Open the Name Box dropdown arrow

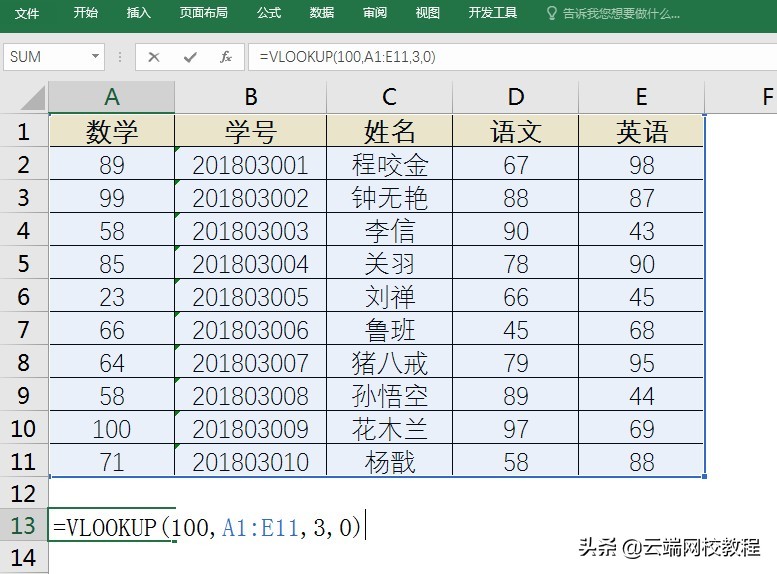pos(95,57)
